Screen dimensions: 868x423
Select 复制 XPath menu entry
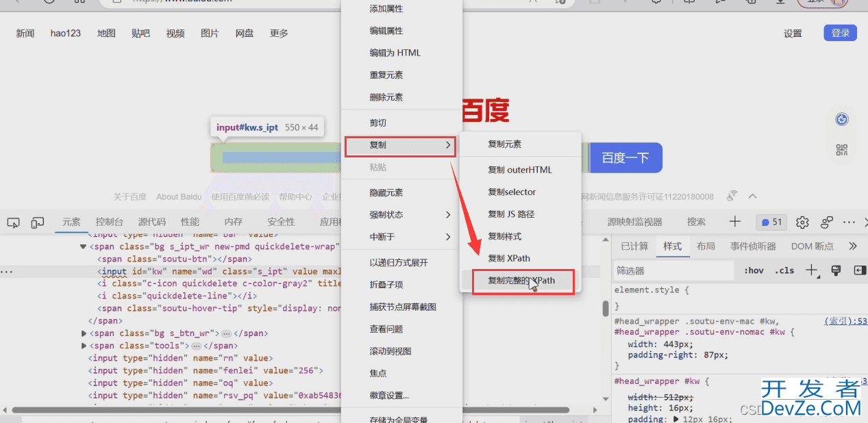pyautogui.click(x=520, y=258)
